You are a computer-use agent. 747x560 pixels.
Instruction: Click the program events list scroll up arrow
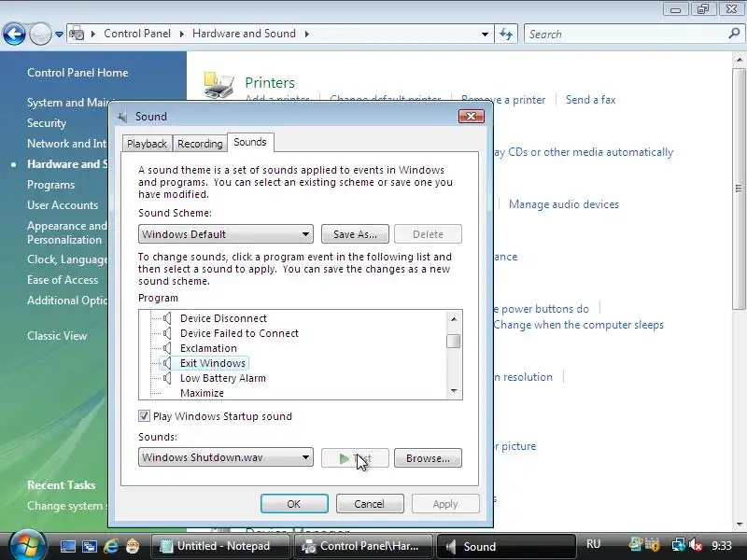(454, 318)
